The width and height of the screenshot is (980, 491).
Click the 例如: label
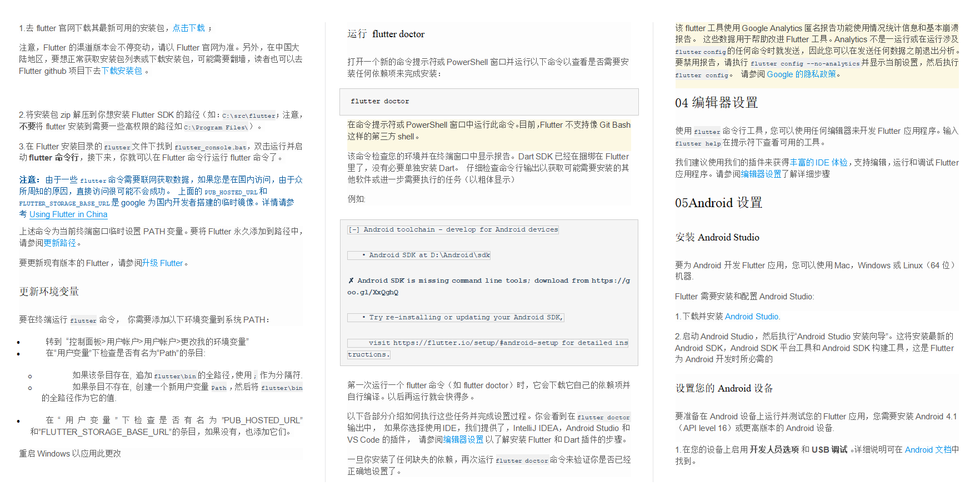[x=356, y=199]
